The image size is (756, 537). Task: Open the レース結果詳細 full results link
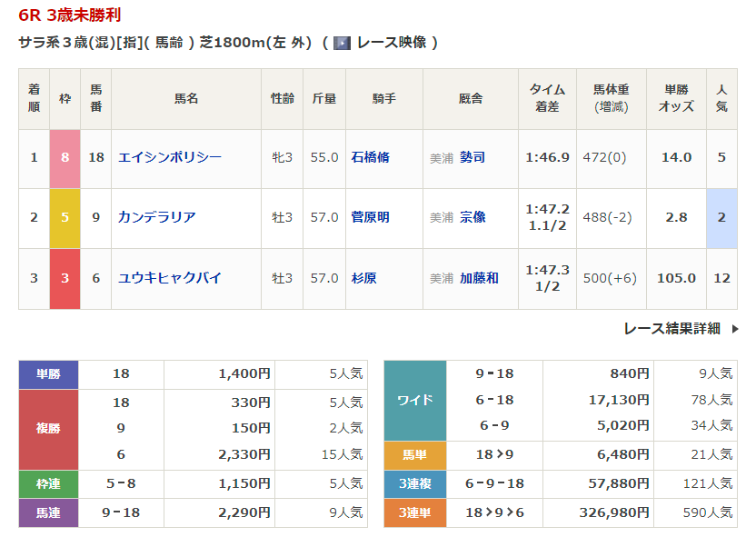671,329
